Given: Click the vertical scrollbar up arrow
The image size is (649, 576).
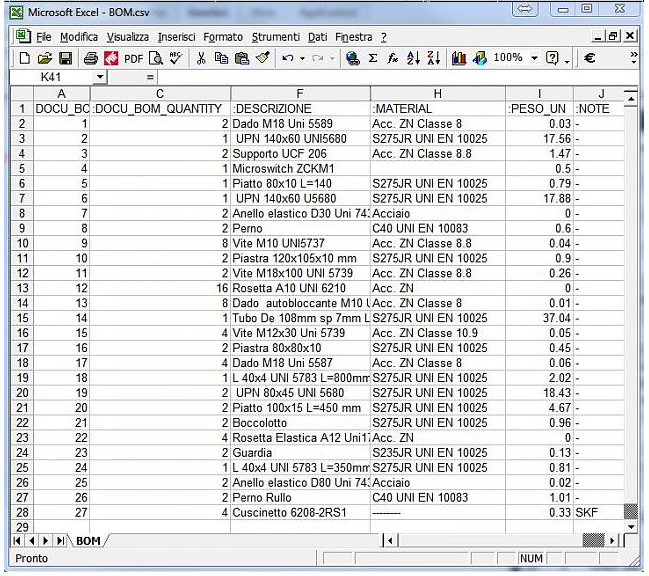Looking at the screenshot, I should coord(631,99).
